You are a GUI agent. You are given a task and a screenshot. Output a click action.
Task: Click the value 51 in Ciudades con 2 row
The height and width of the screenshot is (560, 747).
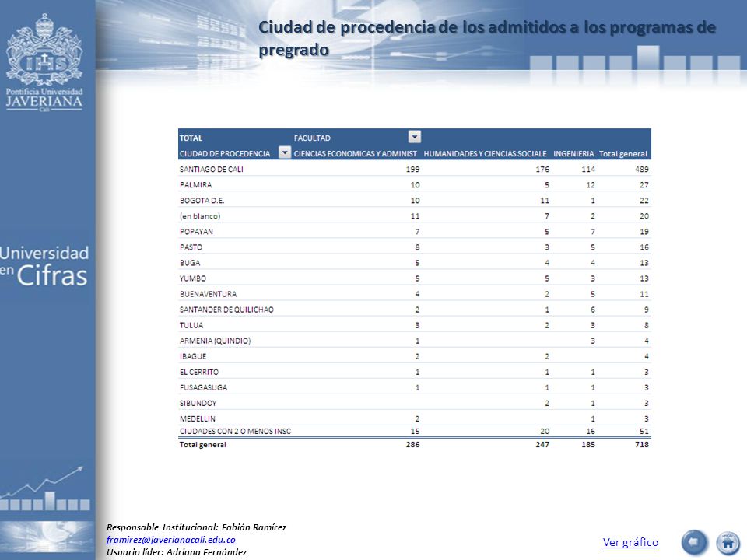coord(644,431)
